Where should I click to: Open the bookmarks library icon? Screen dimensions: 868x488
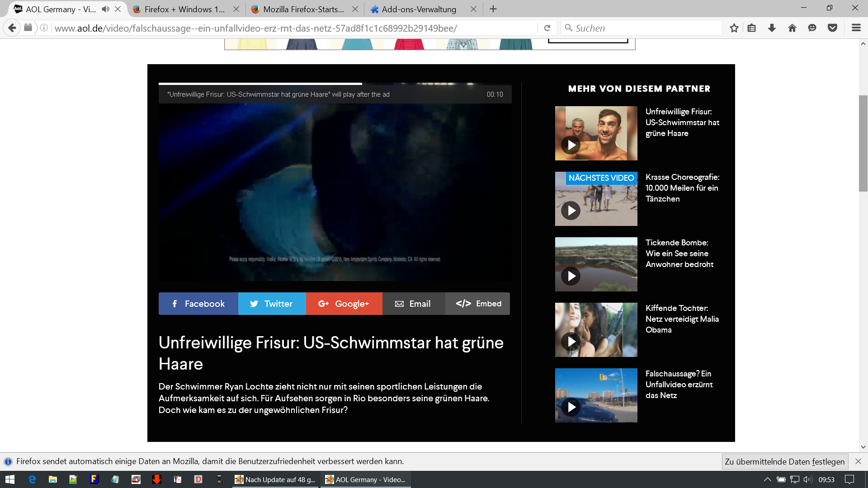point(751,28)
